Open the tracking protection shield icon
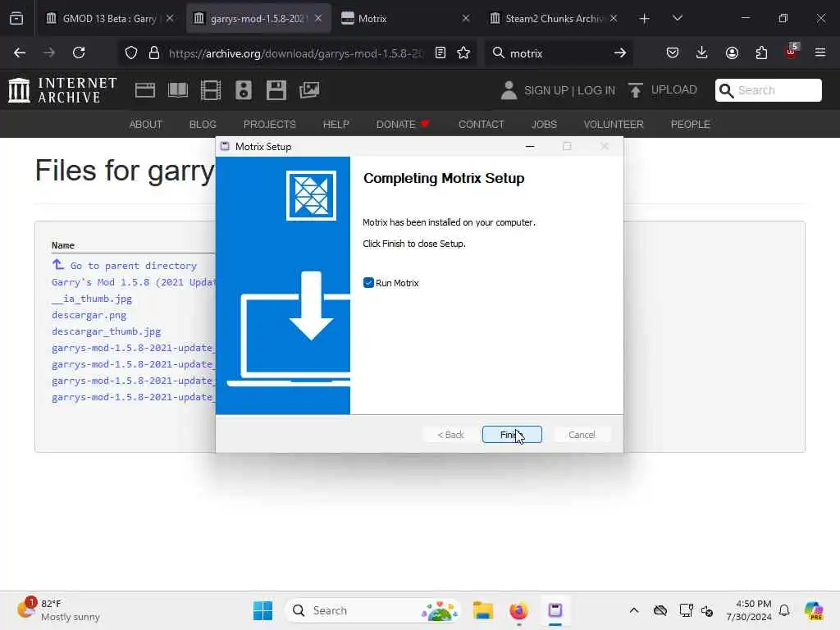The image size is (840, 630). pyautogui.click(x=131, y=52)
